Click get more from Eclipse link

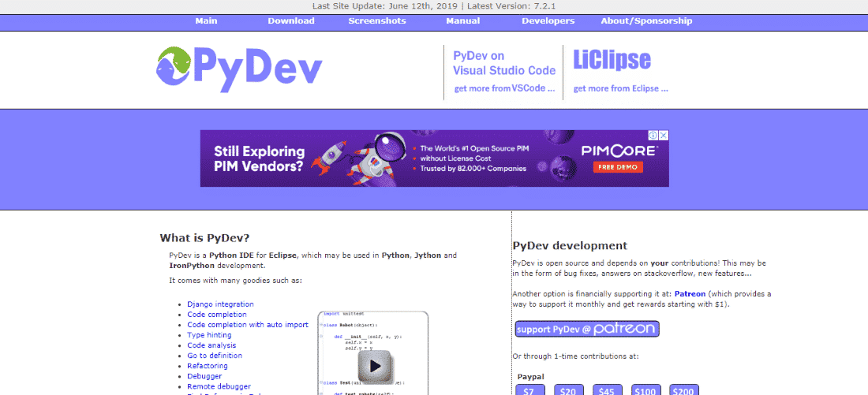tap(620, 88)
